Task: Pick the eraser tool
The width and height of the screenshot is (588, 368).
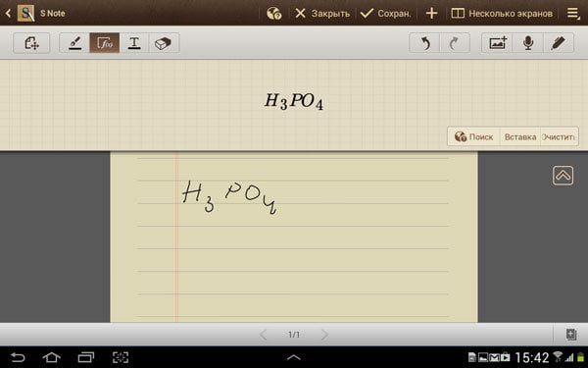Action: point(163,43)
